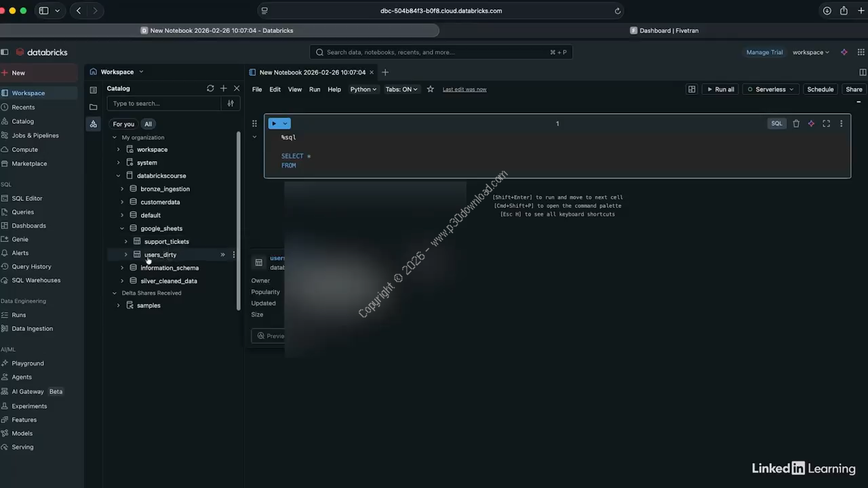The image size is (868, 488).
Task: Open the Help menu
Action: (x=334, y=89)
